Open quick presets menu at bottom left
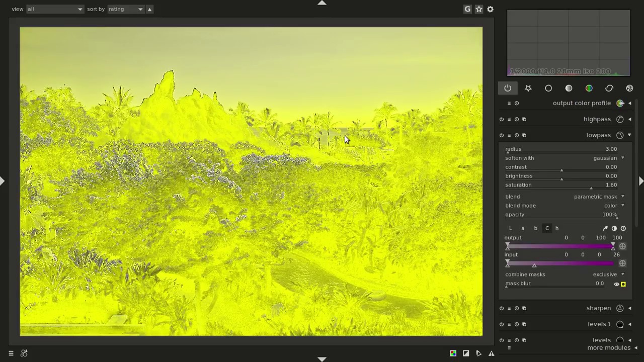 pos(11,353)
